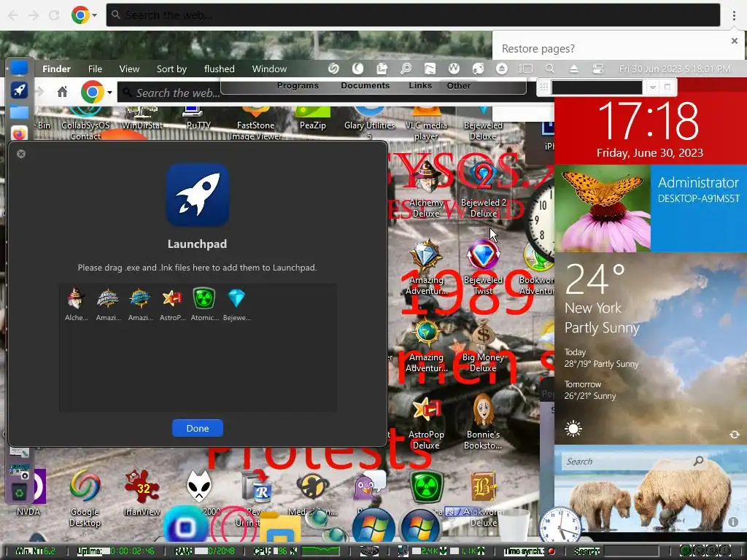Switch to the Documents tab

[x=365, y=86]
